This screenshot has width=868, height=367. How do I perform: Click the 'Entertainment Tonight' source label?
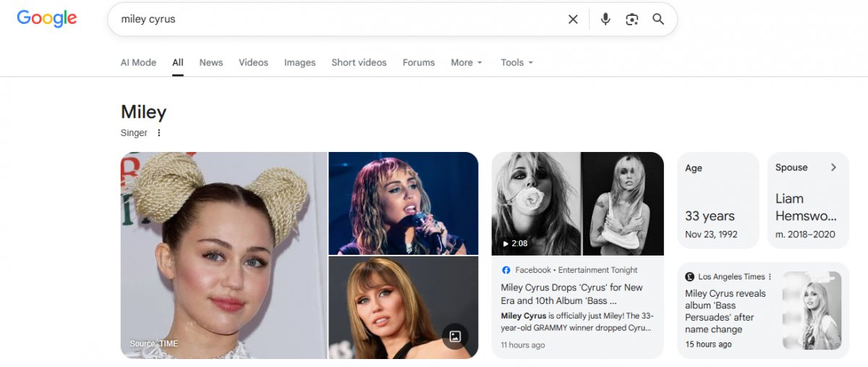598,270
